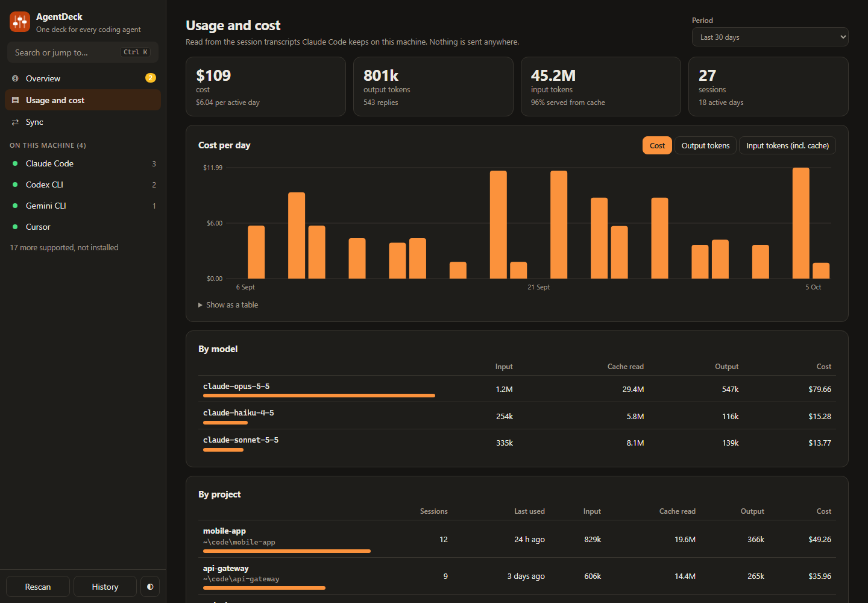The image size is (868, 603).
Task: Click the 801k output tokens card
Action: point(433,86)
